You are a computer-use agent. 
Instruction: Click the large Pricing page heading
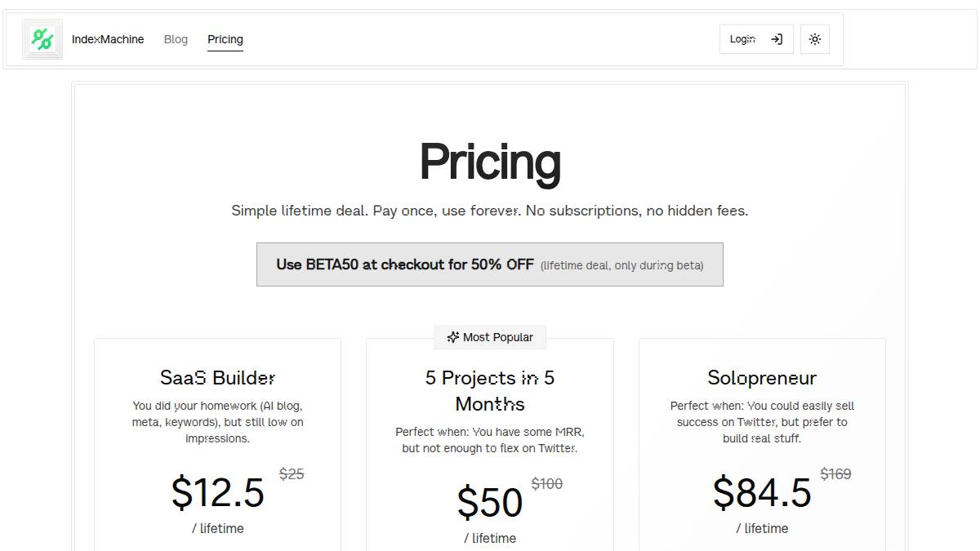coord(490,162)
